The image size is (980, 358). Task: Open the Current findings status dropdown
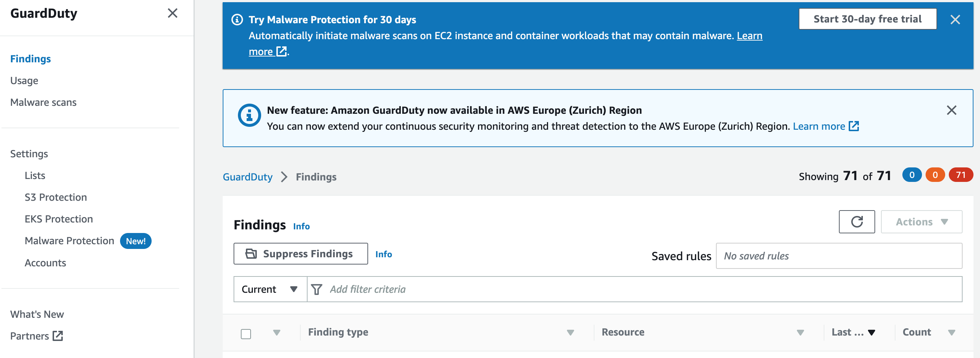tap(270, 289)
